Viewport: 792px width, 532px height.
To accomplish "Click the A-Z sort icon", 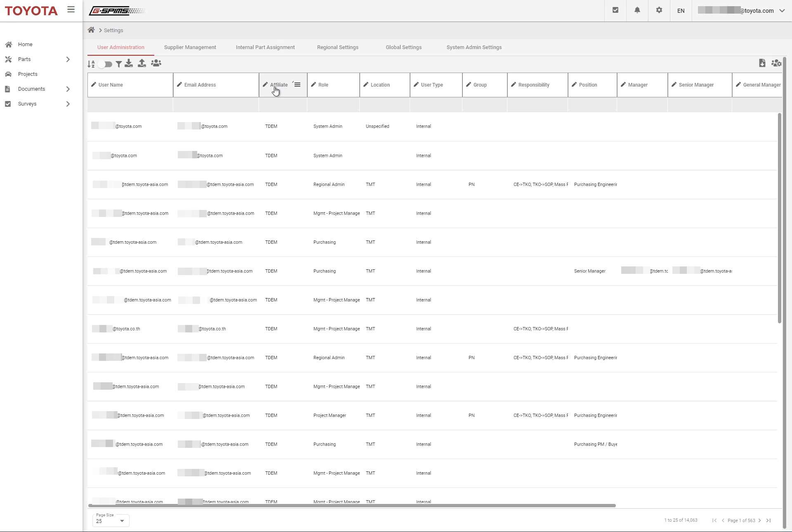I will click(x=91, y=64).
